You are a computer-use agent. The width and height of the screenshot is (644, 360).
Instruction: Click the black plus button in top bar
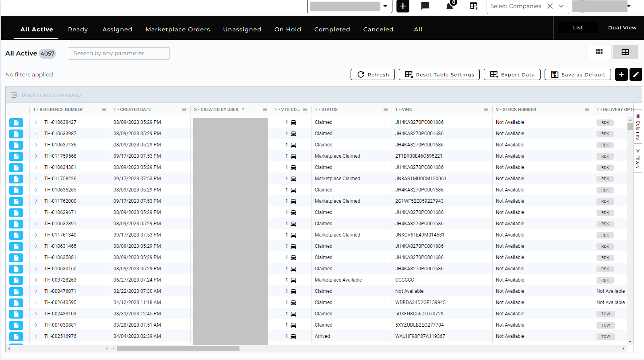coord(403,6)
